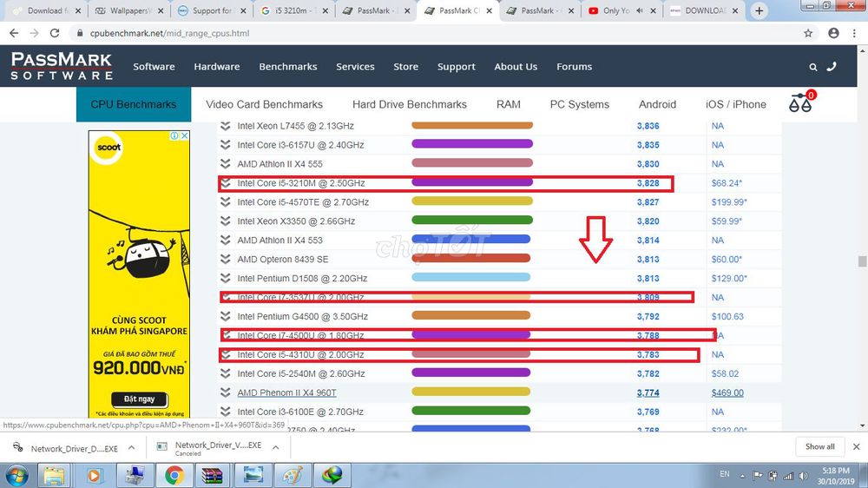Expand Intel Core i3-6157U row chevron
Viewport: 868px width, 488px height.
pos(226,144)
